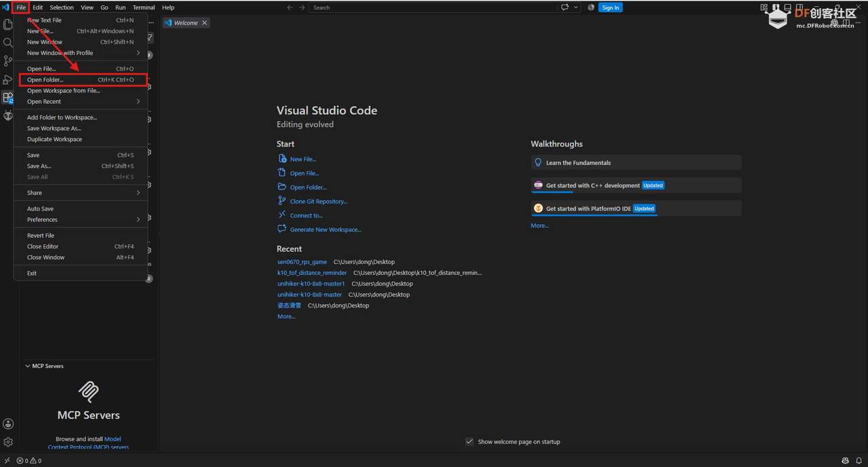This screenshot has height=467, width=868.
Task: Click the lightbulb icon on Learn the Fundamentals
Action: point(538,163)
